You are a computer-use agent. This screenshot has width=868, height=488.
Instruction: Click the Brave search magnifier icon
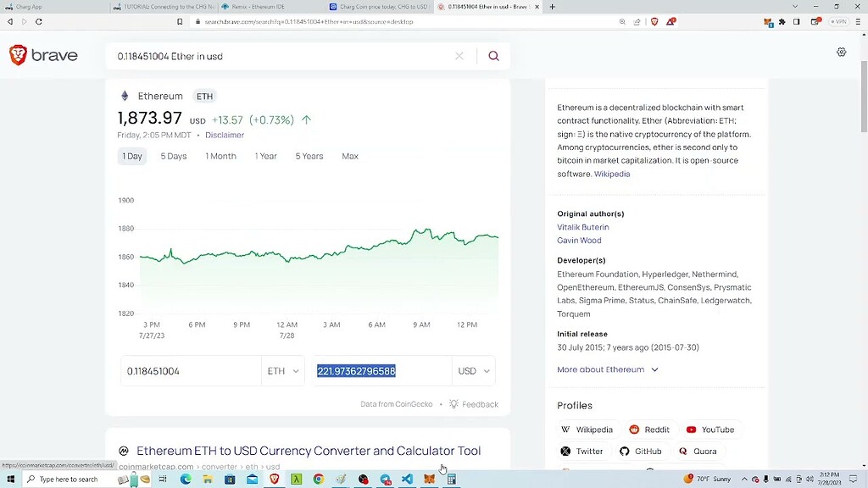click(493, 56)
